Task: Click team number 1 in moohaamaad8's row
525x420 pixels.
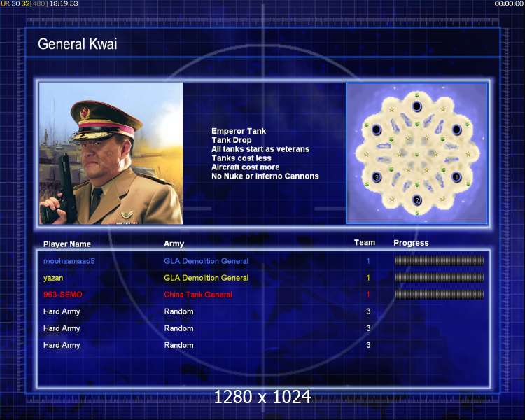Action: click(x=368, y=261)
